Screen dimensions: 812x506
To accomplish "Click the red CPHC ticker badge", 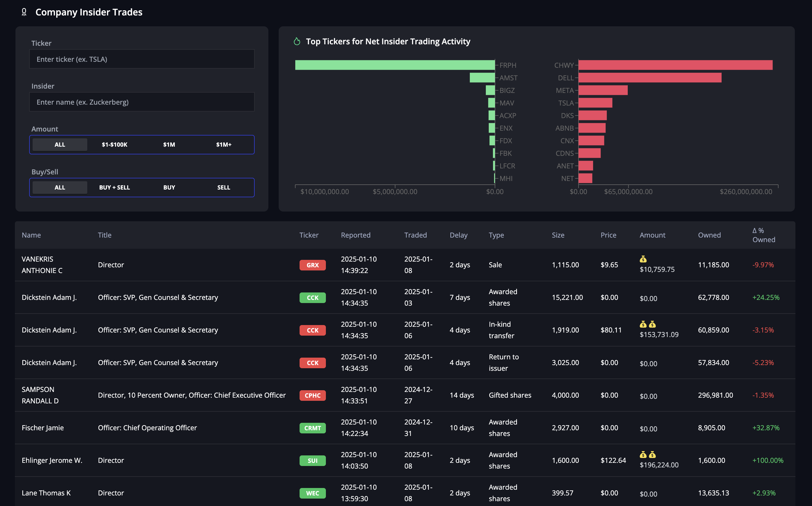I will (x=312, y=395).
